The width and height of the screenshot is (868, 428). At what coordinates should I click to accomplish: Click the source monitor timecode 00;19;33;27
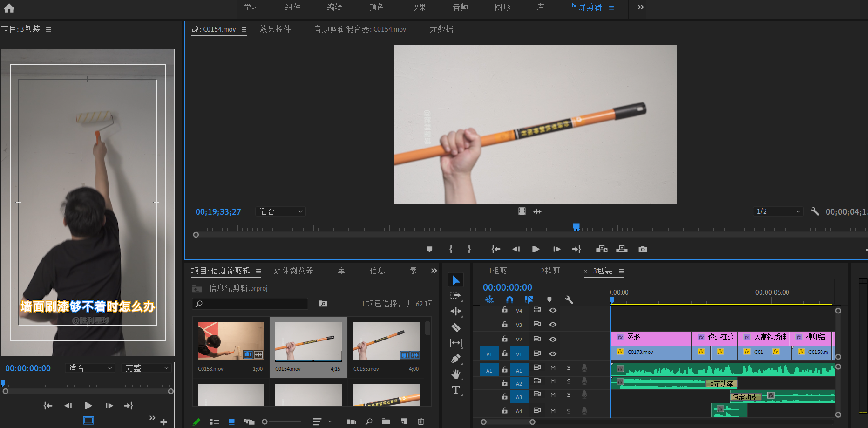[x=218, y=212]
